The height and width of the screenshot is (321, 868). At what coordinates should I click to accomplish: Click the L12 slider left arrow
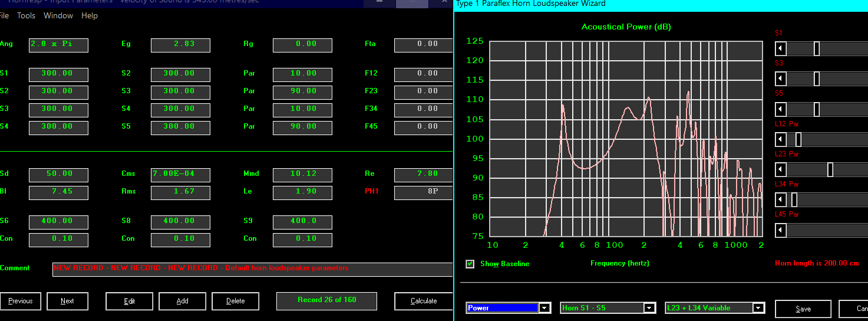[x=781, y=139]
